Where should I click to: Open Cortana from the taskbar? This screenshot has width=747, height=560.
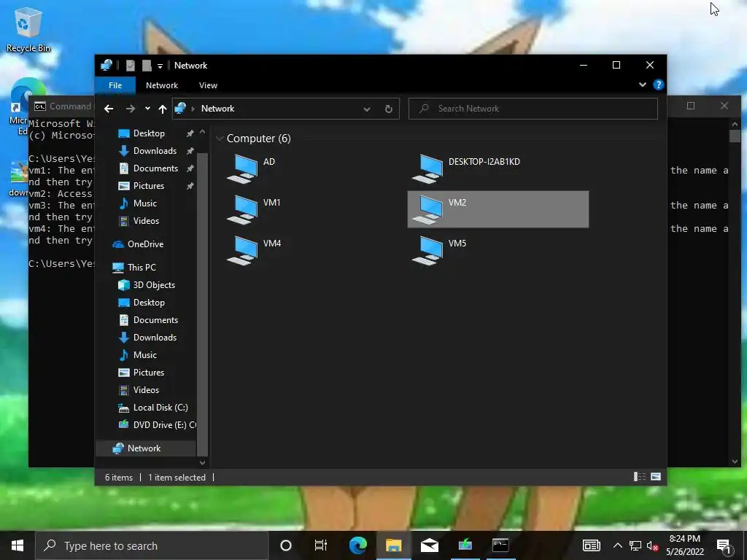point(286,545)
